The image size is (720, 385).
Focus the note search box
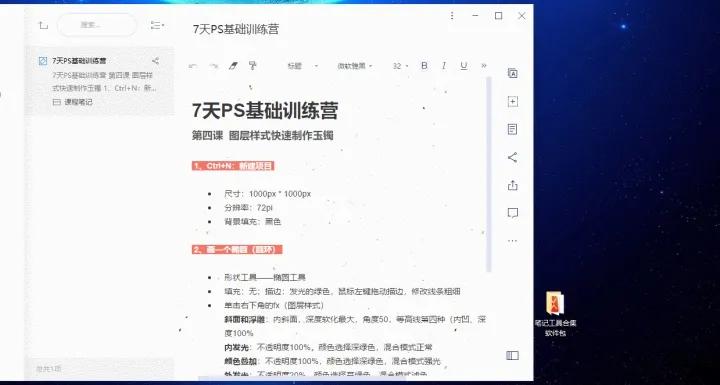tap(96, 25)
